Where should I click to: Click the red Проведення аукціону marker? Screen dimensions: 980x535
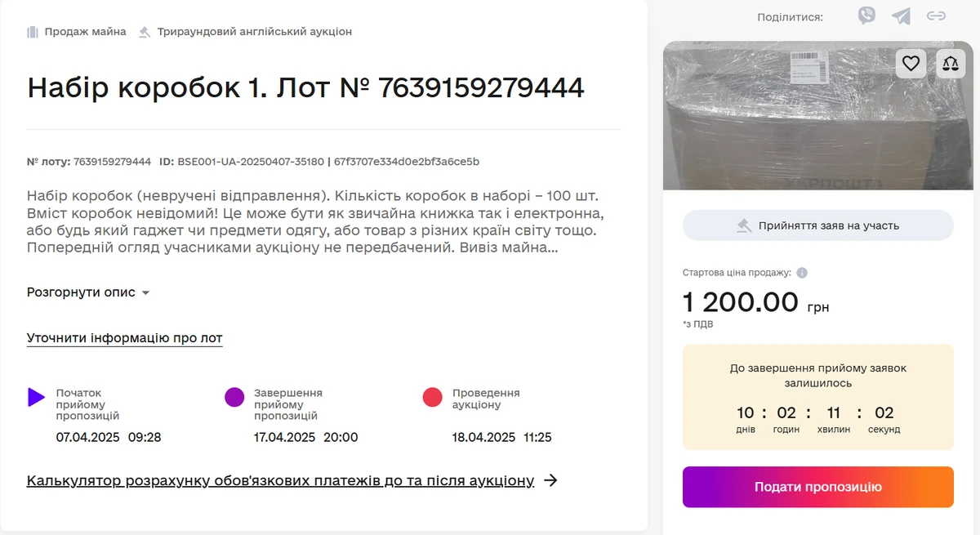pos(433,397)
